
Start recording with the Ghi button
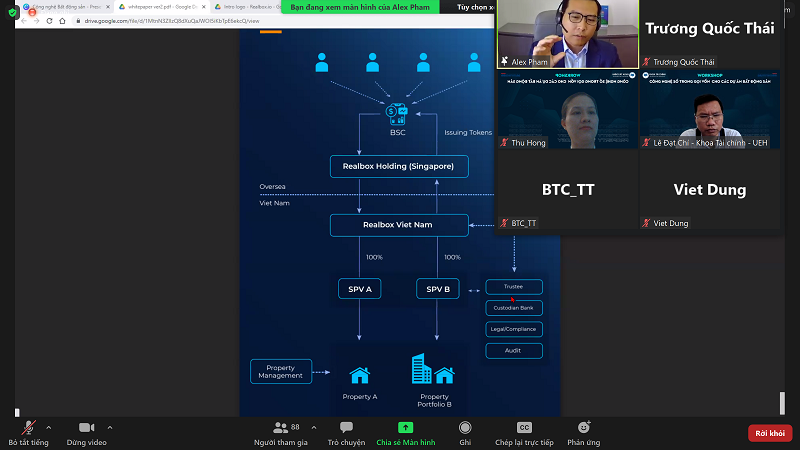coord(465,433)
